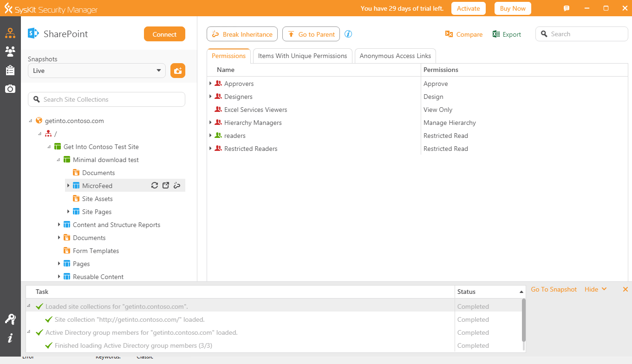This screenshot has width=632, height=364.
Task: Expand the Hierarchy Managers permission group
Action: (210, 123)
